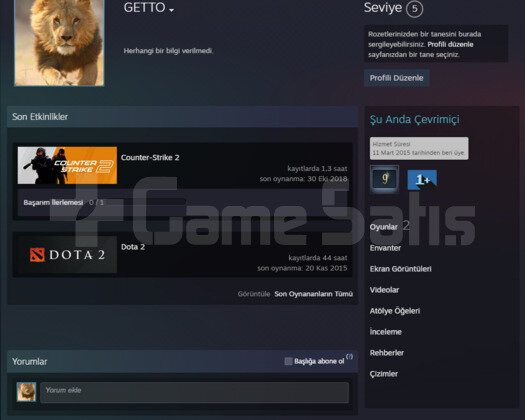Click 'son oynanma: 30 Eki 2018' text
The height and width of the screenshot is (420, 525).
[303, 179]
